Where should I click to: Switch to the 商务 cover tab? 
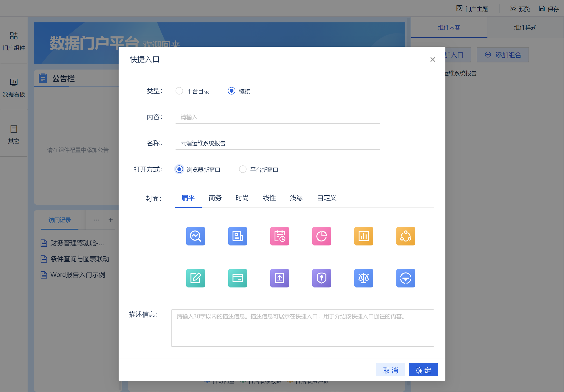click(215, 198)
